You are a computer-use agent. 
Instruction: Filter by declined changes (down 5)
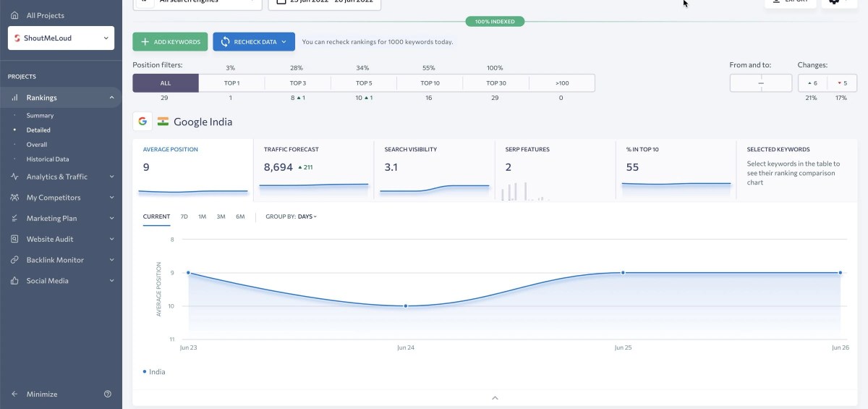[841, 83]
